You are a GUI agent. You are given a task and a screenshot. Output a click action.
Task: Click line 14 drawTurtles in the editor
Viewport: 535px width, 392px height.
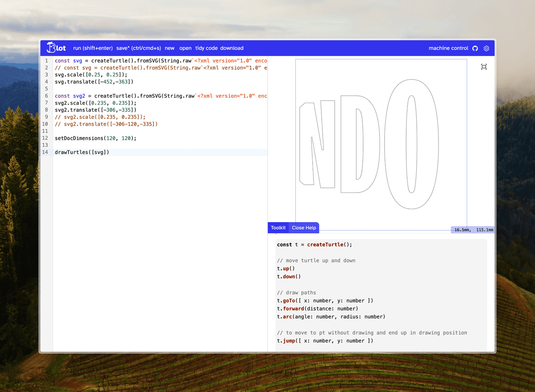click(x=82, y=152)
